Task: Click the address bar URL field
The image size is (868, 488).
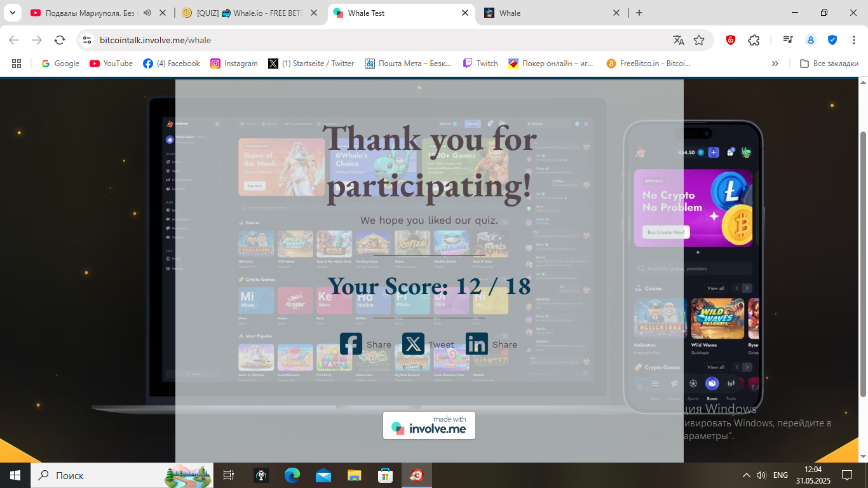Action: pos(381,40)
